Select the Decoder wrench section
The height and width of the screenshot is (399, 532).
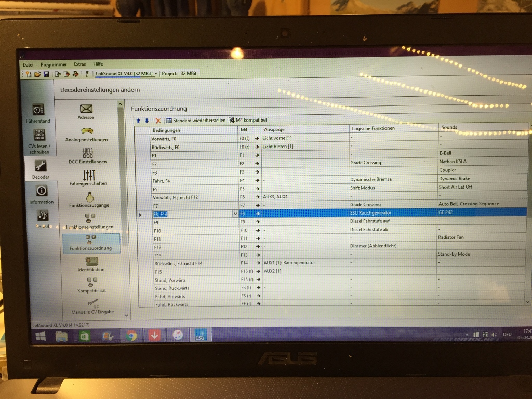pos(41,169)
